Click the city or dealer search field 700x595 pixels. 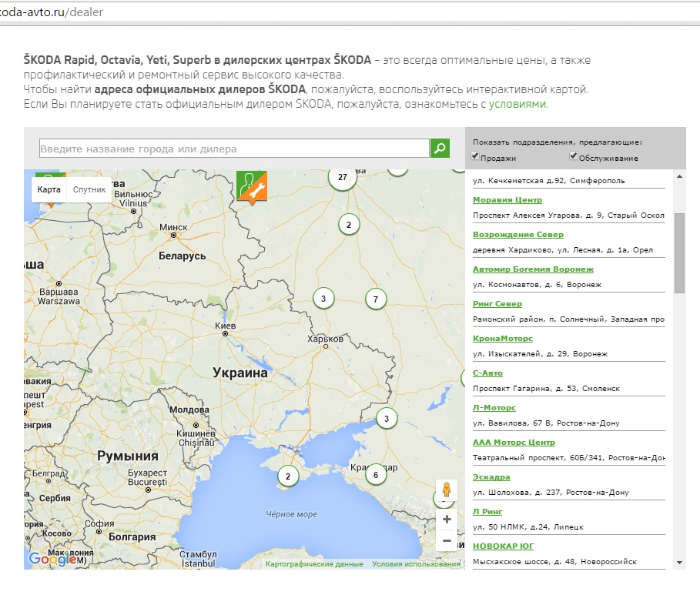[234, 149]
